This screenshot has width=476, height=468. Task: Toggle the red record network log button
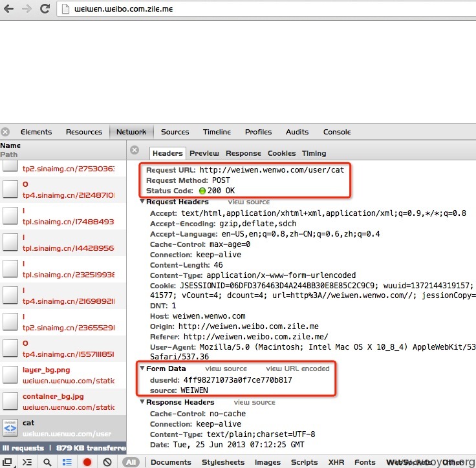[87, 462]
